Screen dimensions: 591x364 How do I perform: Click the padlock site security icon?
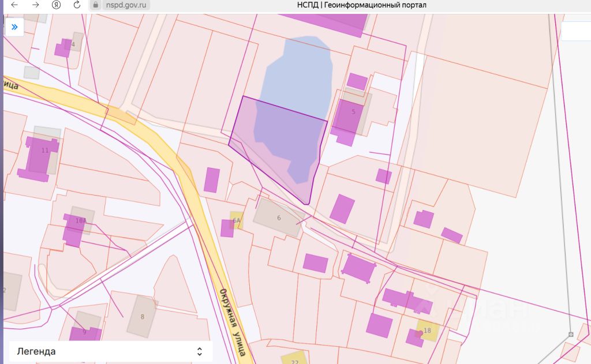96,5
